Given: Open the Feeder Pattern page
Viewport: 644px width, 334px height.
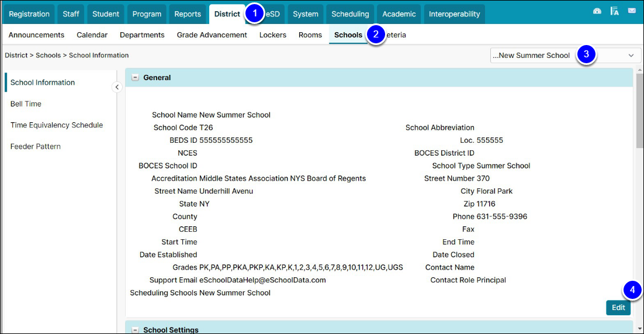Looking at the screenshot, I should click(35, 146).
